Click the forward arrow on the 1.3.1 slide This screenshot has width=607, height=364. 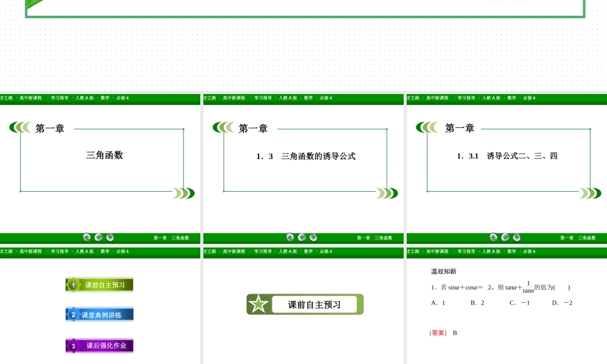(x=516, y=237)
